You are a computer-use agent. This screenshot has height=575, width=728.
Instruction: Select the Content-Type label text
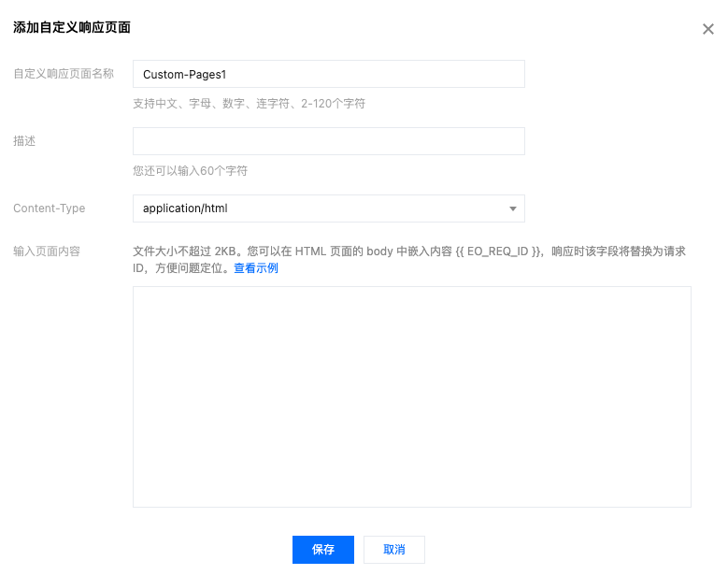[x=50, y=208]
